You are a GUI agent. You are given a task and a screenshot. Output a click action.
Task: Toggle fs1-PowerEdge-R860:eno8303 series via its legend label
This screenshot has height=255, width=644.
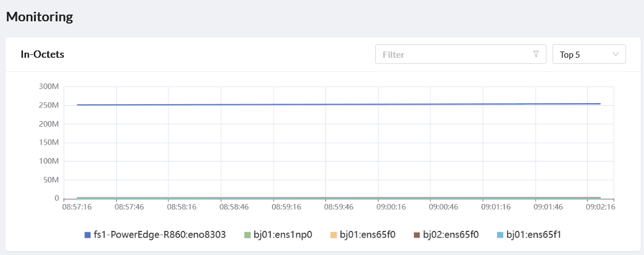pos(159,235)
